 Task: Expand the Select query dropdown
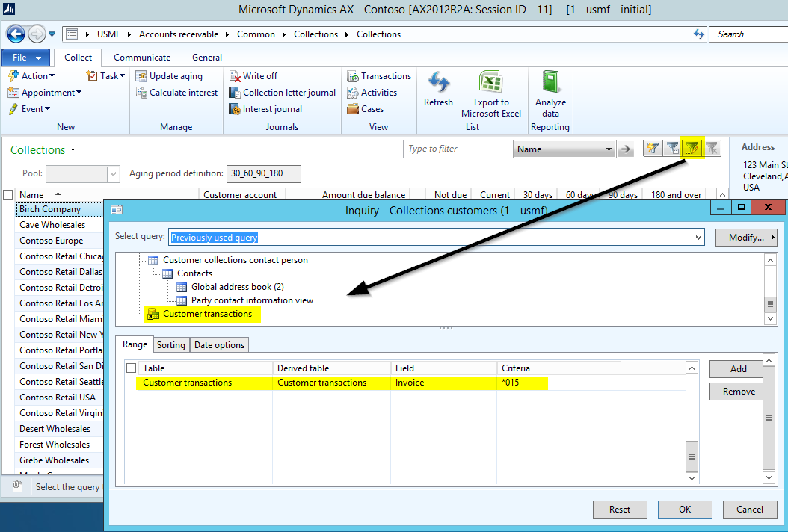tap(698, 238)
